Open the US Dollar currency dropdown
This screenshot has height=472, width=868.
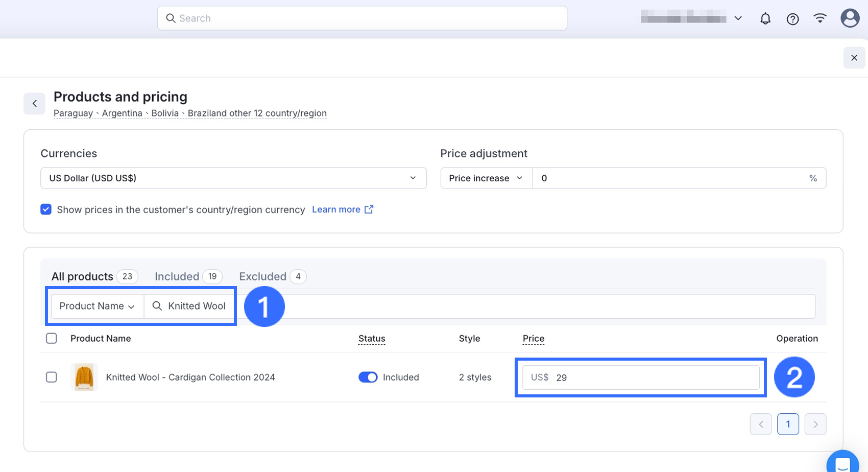(x=233, y=178)
